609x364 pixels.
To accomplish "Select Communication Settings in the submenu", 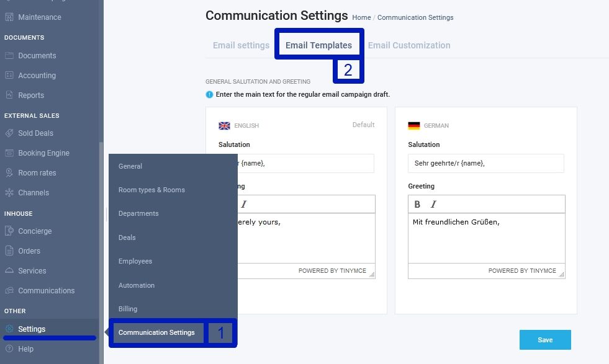I will [x=156, y=332].
